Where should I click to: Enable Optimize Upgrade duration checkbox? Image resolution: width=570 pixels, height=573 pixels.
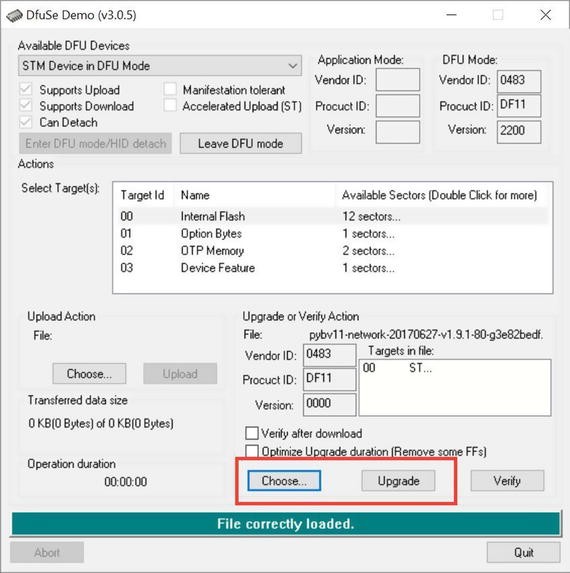click(252, 451)
